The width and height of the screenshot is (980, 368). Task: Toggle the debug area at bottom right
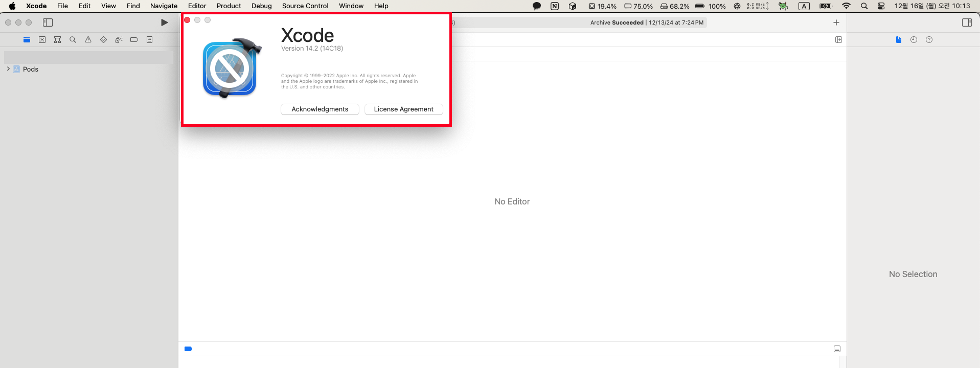[x=837, y=349]
